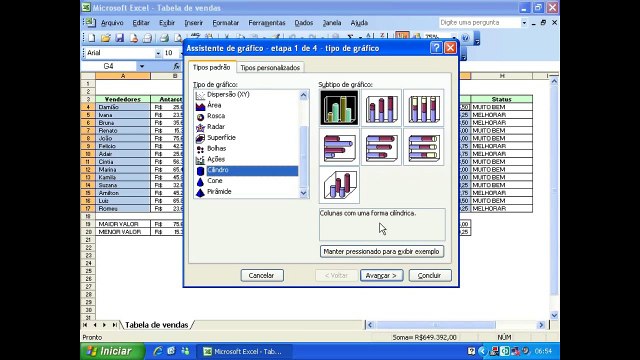The width and height of the screenshot is (640, 360).
Task: Click the Save toolbar icon
Action: pyautogui.click(x=120, y=38)
